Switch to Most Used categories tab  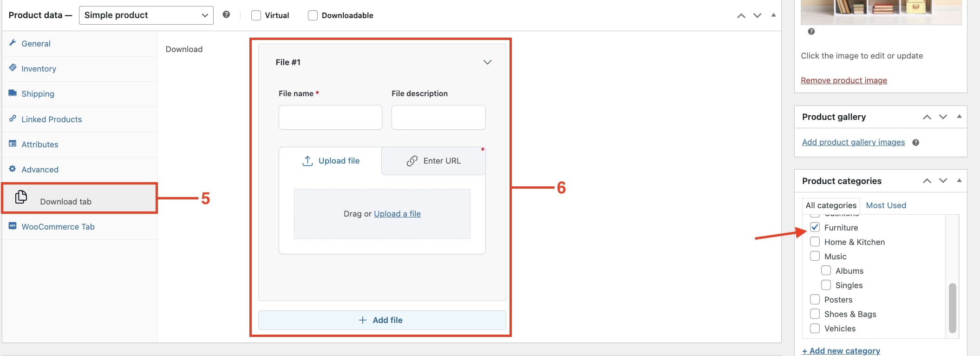(886, 205)
